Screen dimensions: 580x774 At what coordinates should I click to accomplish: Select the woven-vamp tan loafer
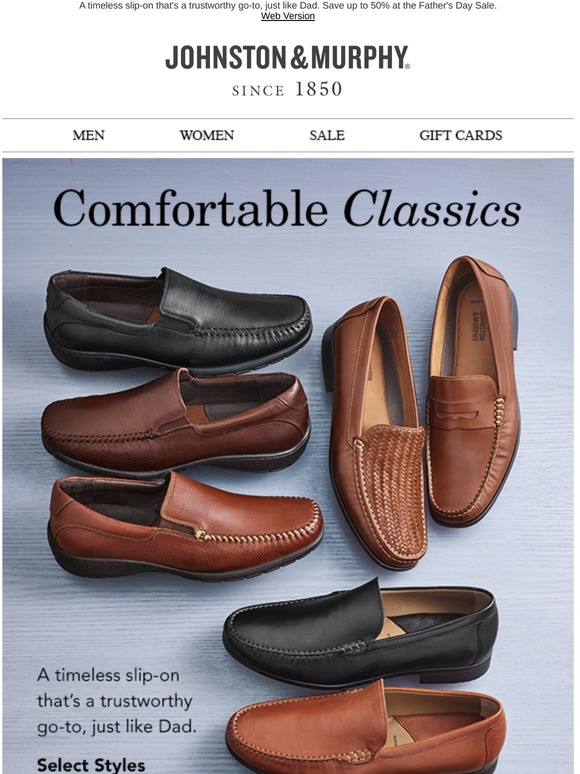(x=374, y=432)
